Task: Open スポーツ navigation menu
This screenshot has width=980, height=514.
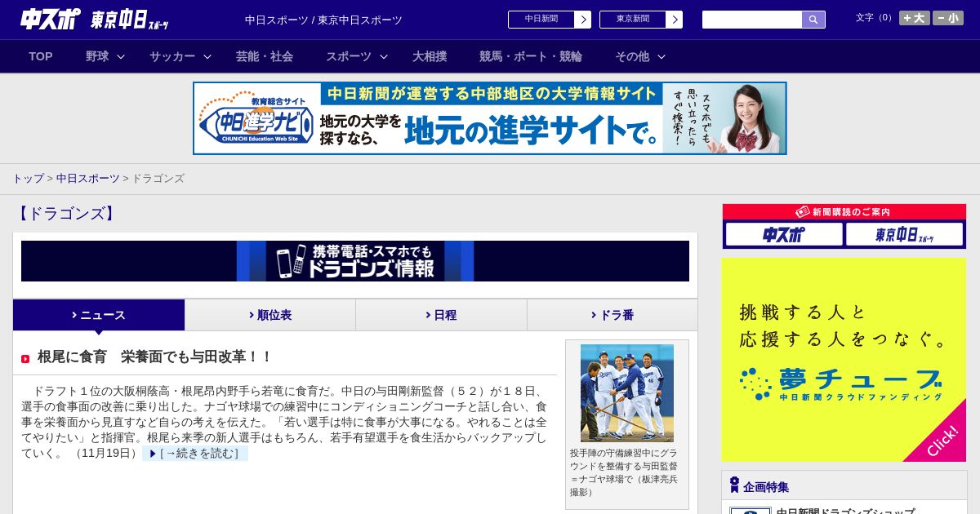Action: click(x=349, y=56)
